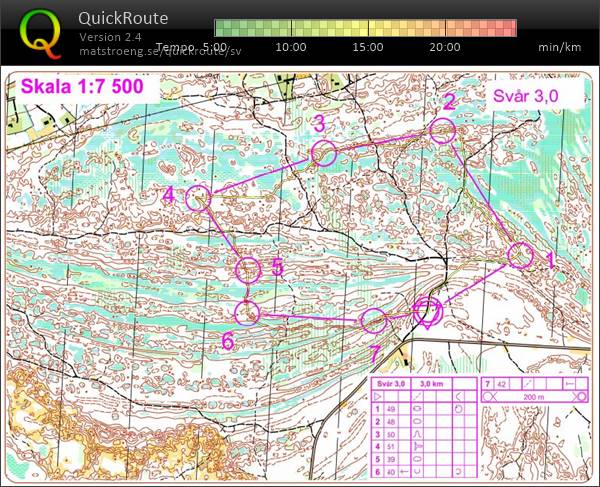600x487 pixels.
Task: Click the QuickRoute Q logo
Action: pos(40,34)
